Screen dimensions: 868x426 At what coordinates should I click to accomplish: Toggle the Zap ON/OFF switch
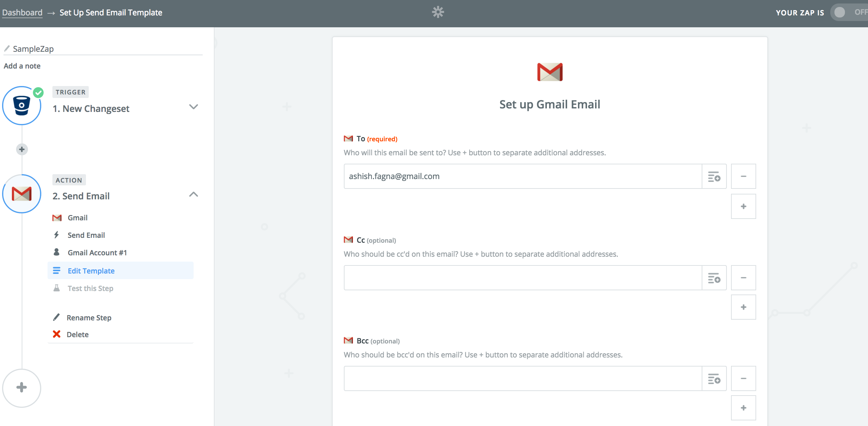pyautogui.click(x=850, y=12)
